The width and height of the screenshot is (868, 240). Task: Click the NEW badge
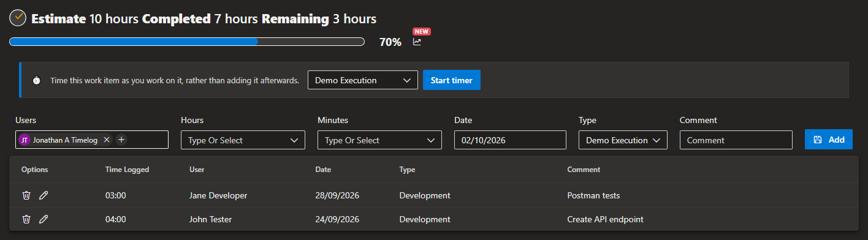[x=422, y=31]
